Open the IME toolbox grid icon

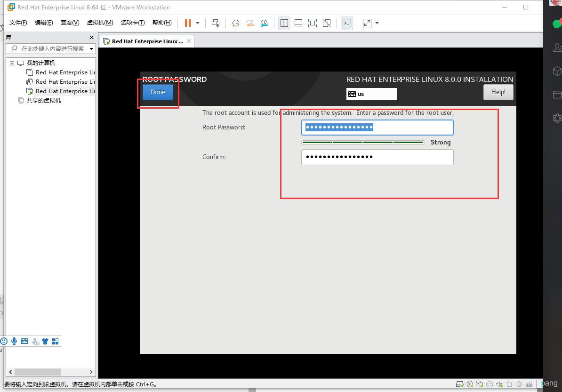(x=55, y=341)
